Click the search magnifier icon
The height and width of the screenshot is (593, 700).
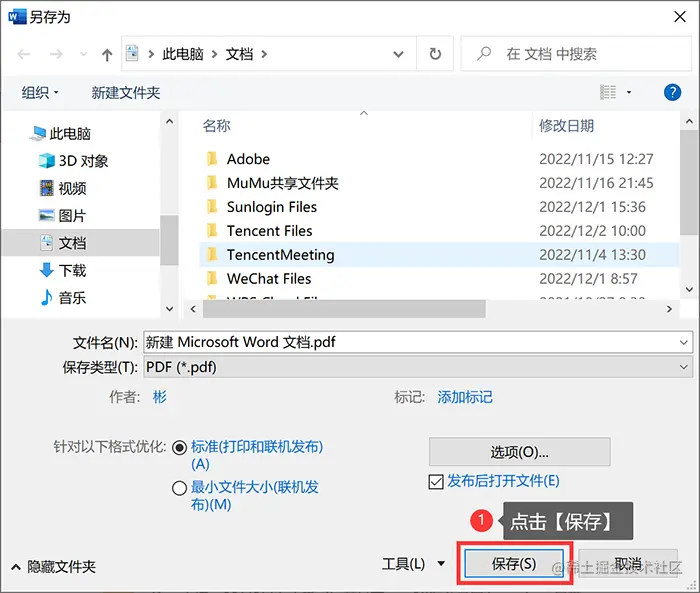[484, 54]
